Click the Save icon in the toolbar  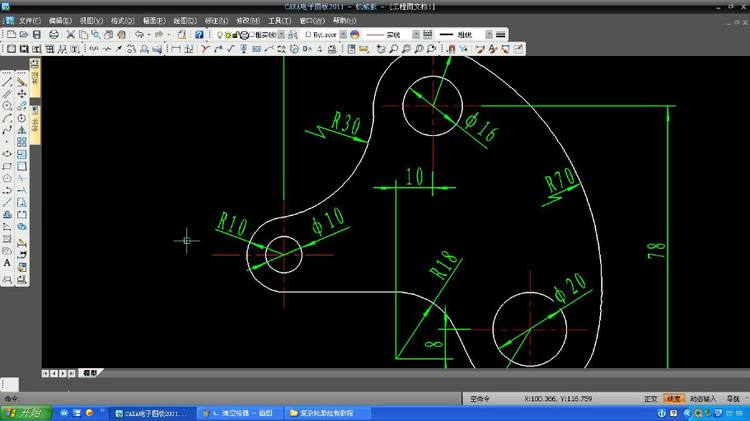(36, 34)
